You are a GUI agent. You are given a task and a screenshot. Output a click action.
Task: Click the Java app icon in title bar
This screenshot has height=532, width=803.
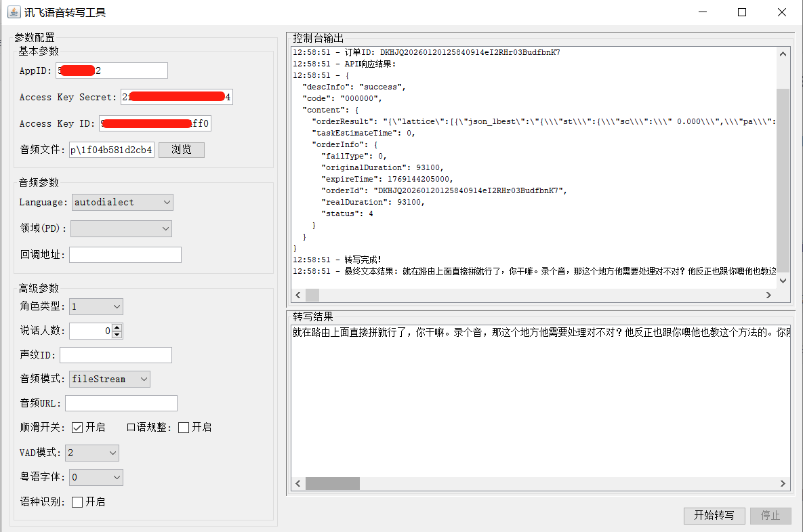(14, 12)
